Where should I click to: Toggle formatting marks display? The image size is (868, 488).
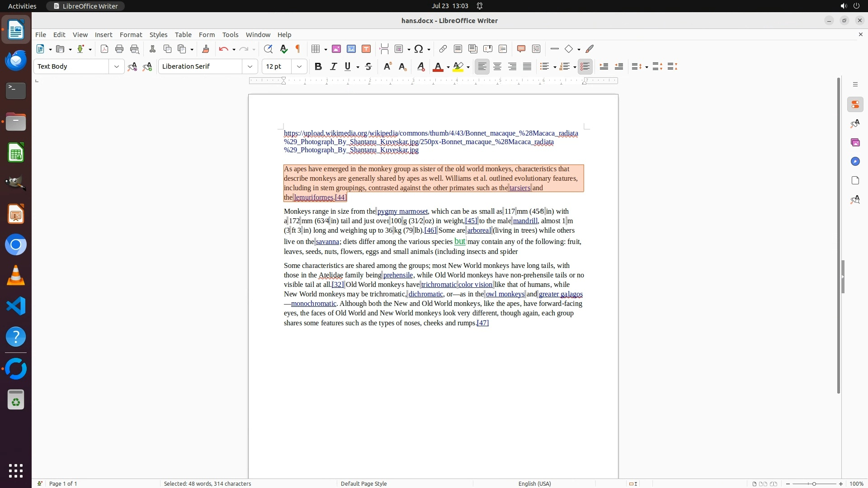[298, 49]
